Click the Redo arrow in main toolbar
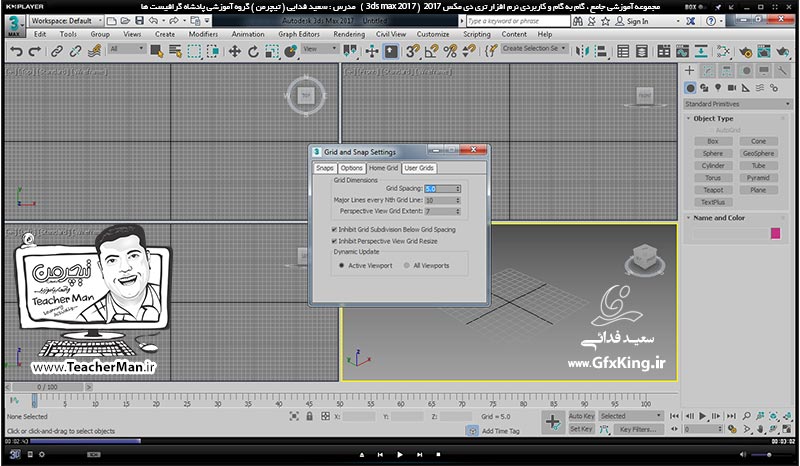Screen dimensions: 800x466 click(x=35, y=51)
